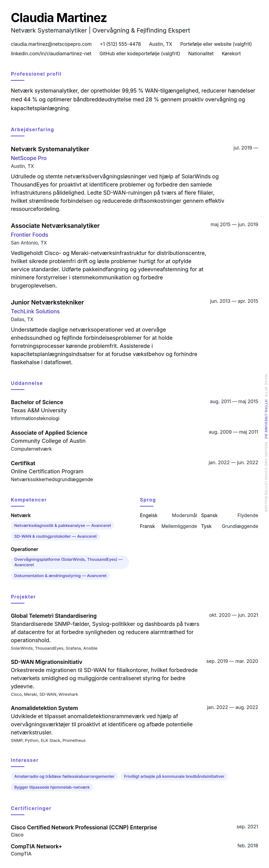Click the GitHub eller kodeportefølje placeholder

click(x=139, y=54)
